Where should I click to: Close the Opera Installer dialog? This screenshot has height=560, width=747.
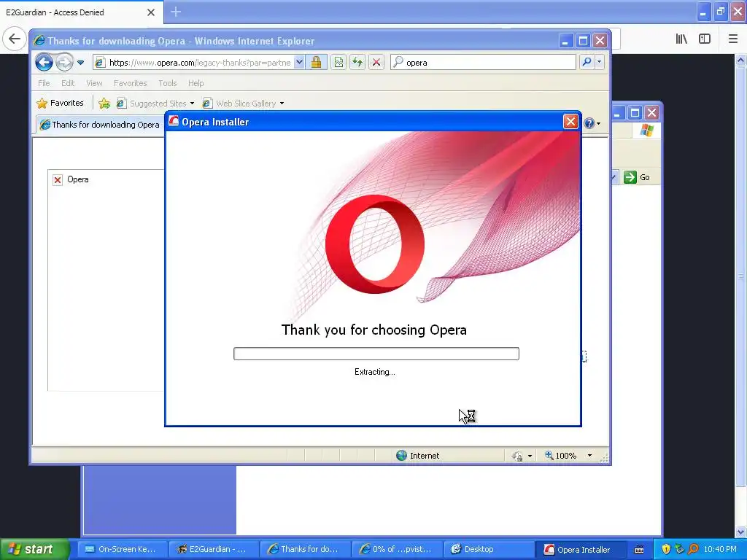[570, 122]
